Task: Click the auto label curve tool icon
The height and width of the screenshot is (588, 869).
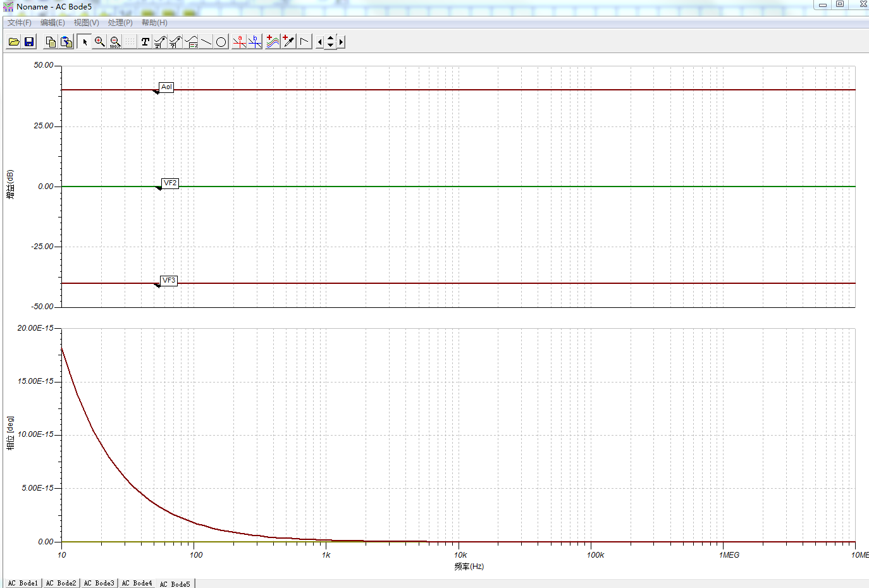Action: click(x=161, y=42)
